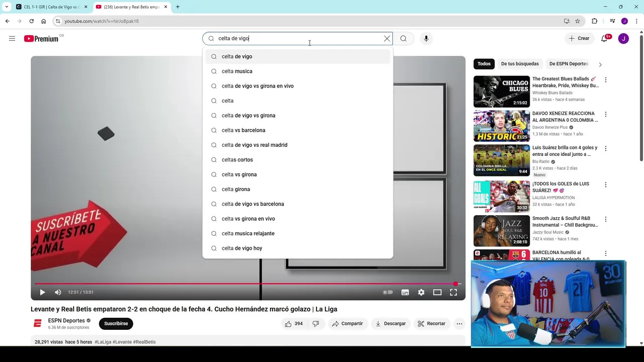Open the ESPN Deportes channel name link
644x362 pixels.
[66, 321]
